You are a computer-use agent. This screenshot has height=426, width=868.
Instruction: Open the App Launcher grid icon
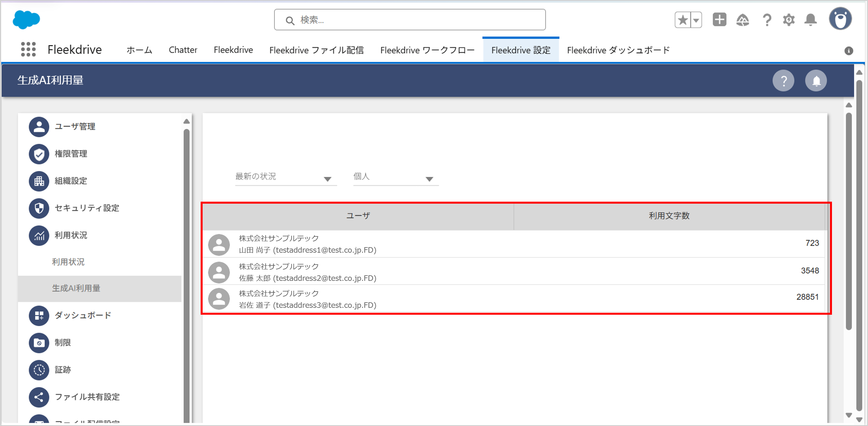(x=28, y=49)
